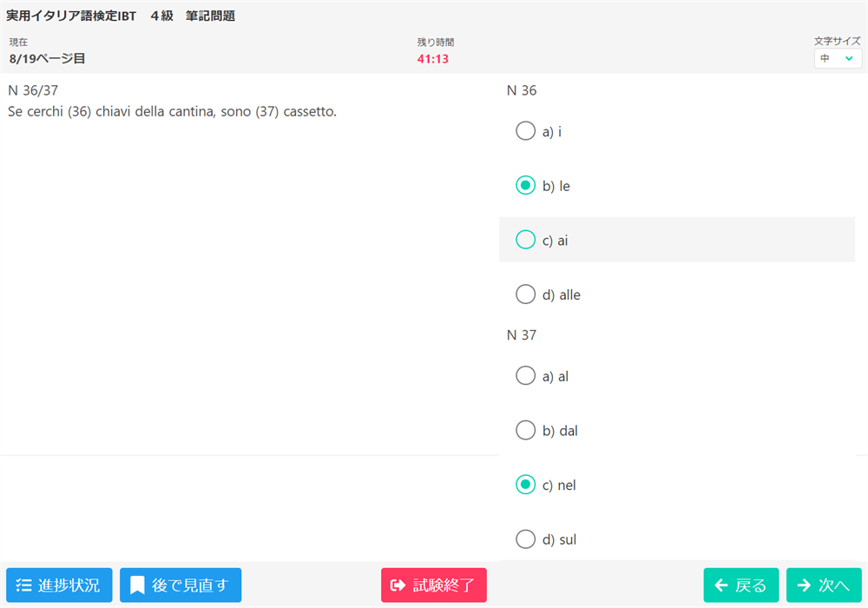Select option c) nel for N 37
This screenshot has width=868, height=608.
tap(525, 485)
